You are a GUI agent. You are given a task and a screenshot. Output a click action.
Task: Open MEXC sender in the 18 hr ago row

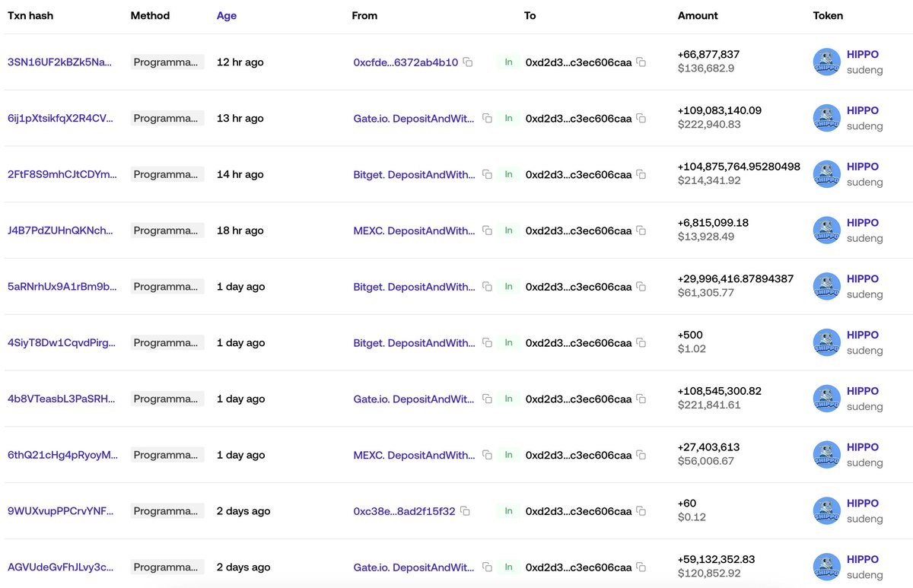click(x=414, y=230)
